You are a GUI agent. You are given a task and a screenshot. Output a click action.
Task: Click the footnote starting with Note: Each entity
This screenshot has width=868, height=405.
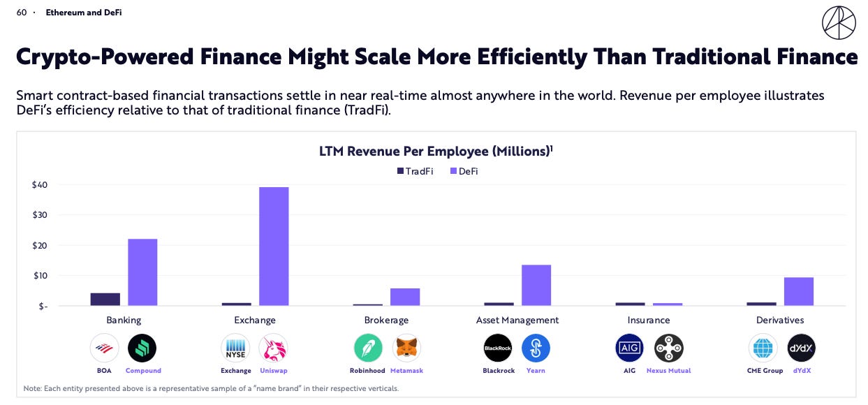[x=211, y=388]
